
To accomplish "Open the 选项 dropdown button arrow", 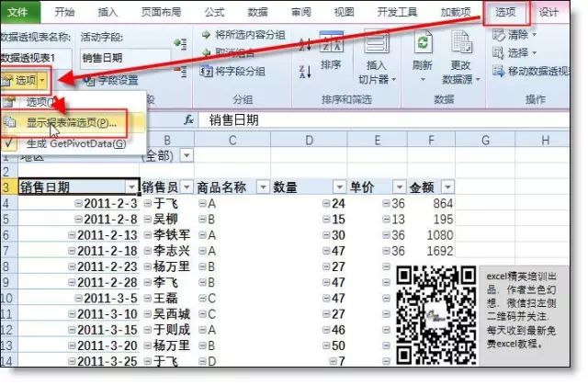I will [42, 80].
